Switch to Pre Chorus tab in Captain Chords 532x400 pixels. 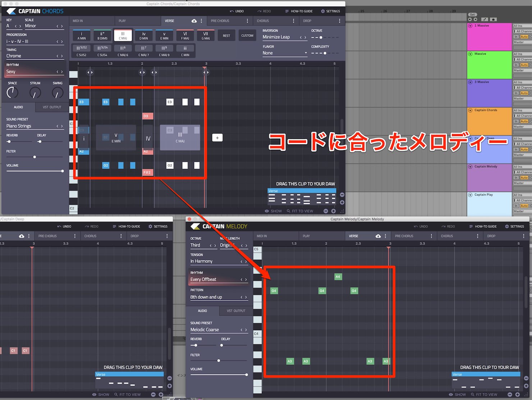pos(220,21)
